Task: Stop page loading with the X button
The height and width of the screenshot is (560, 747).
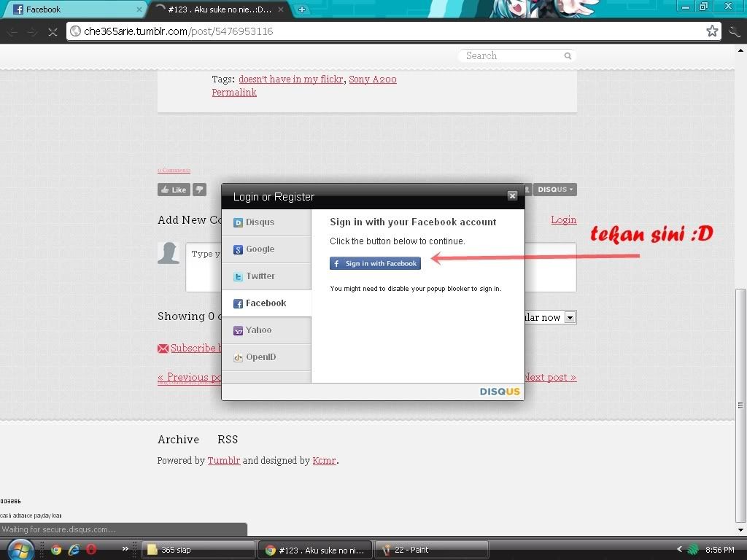Action: (x=53, y=32)
